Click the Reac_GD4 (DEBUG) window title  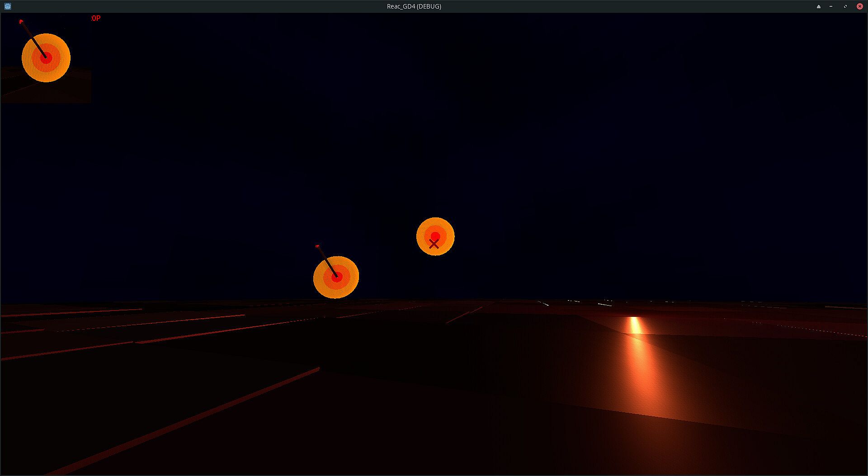(x=414, y=6)
